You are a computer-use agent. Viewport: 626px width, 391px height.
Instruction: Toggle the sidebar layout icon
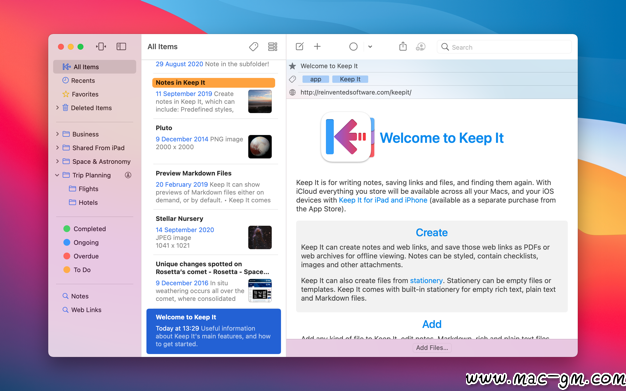(121, 47)
